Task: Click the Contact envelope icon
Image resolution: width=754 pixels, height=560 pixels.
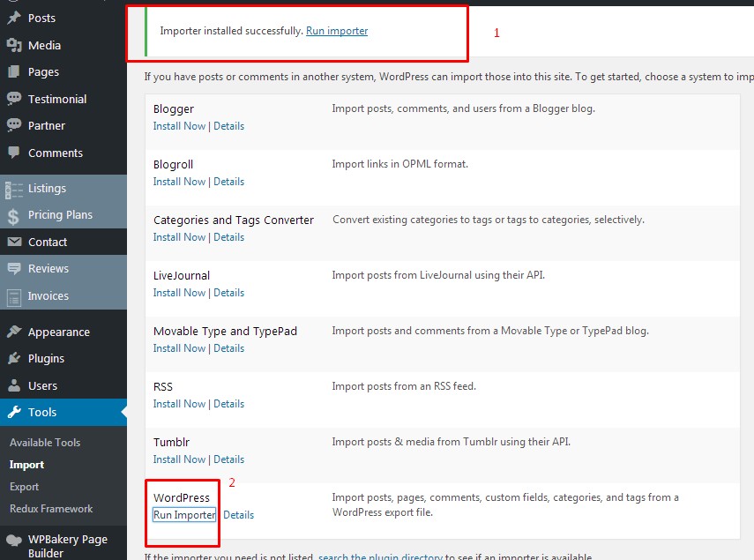Action: [14, 243]
